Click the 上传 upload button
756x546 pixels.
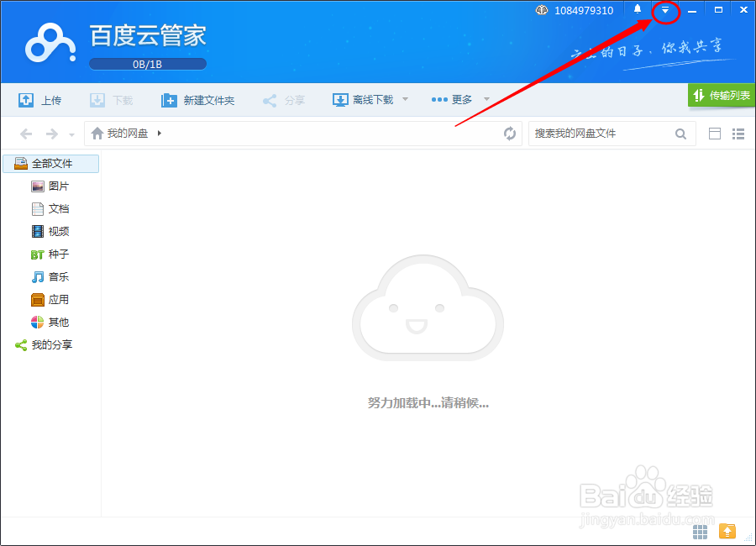40,100
